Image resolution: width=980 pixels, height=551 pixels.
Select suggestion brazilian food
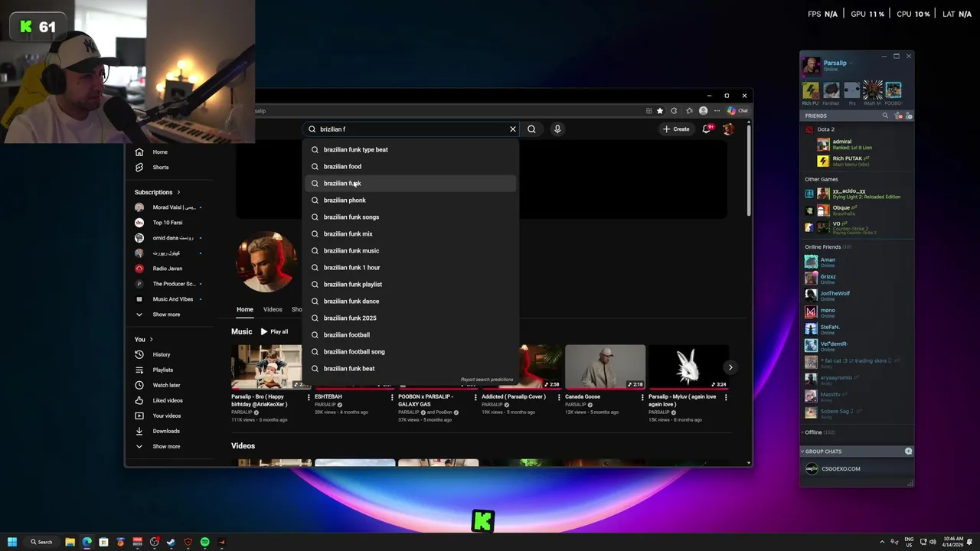411,167
